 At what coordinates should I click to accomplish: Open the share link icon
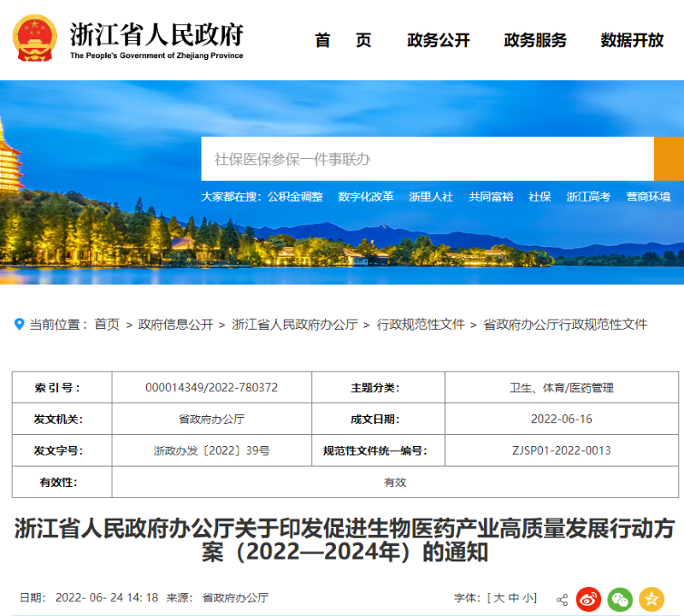[561, 598]
